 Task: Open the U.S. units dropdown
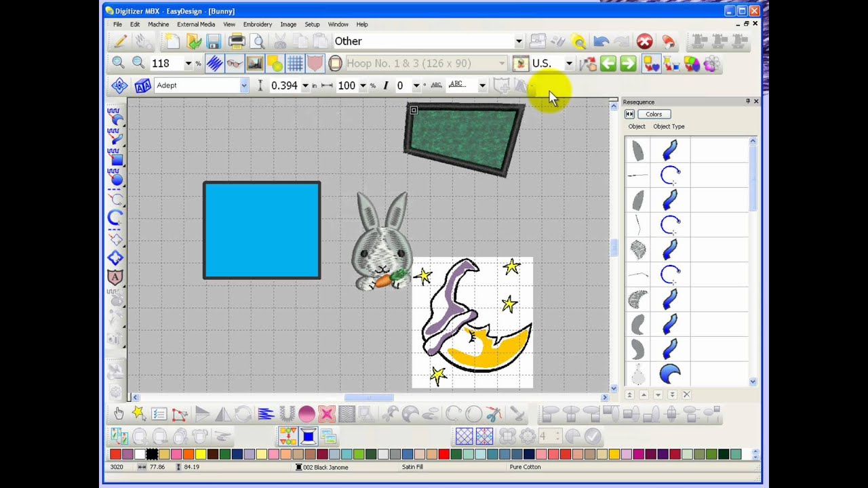[569, 64]
